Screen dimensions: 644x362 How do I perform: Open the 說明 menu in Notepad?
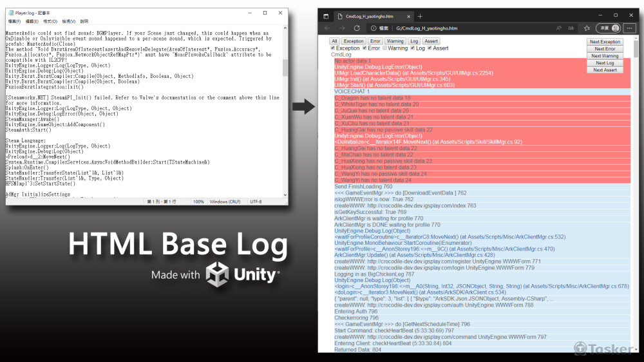point(84,21)
